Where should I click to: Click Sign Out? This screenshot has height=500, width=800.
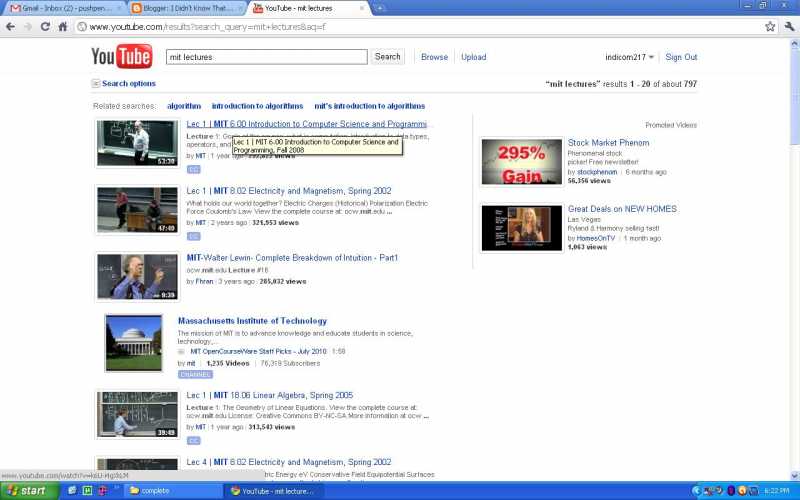coord(681,57)
